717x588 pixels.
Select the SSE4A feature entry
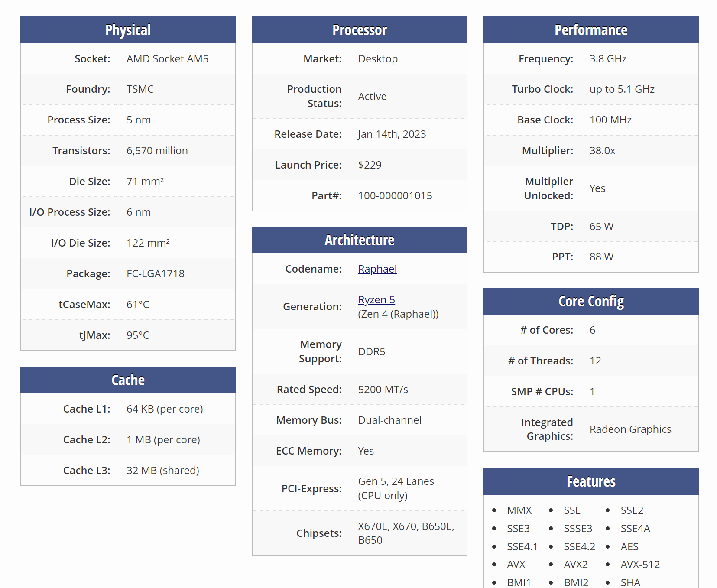635,529
